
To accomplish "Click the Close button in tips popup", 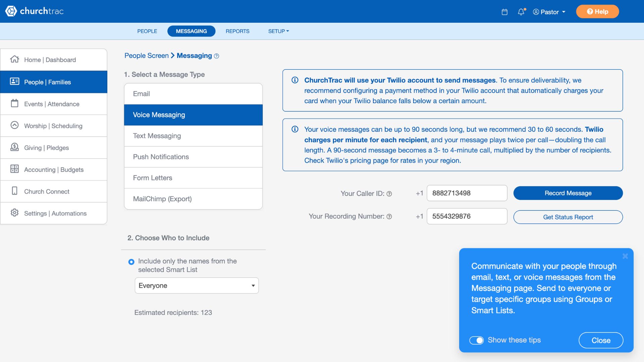I will tap(601, 341).
